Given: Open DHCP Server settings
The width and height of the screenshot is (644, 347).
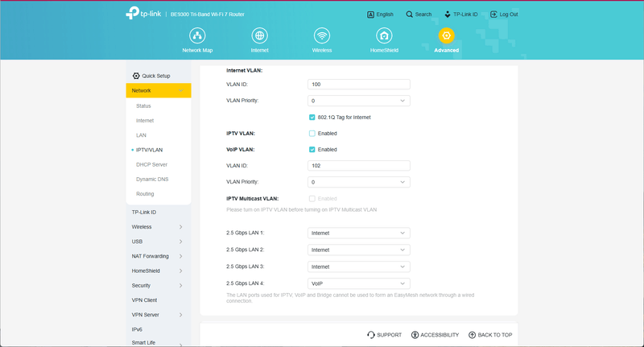Looking at the screenshot, I should 151,165.
